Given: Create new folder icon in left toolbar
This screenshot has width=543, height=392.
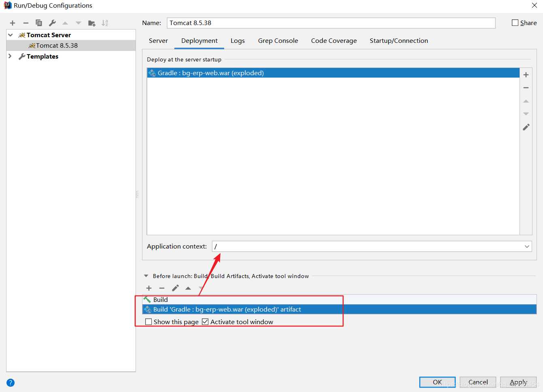Looking at the screenshot, I should pyautogui.click(x=92, y=23).
